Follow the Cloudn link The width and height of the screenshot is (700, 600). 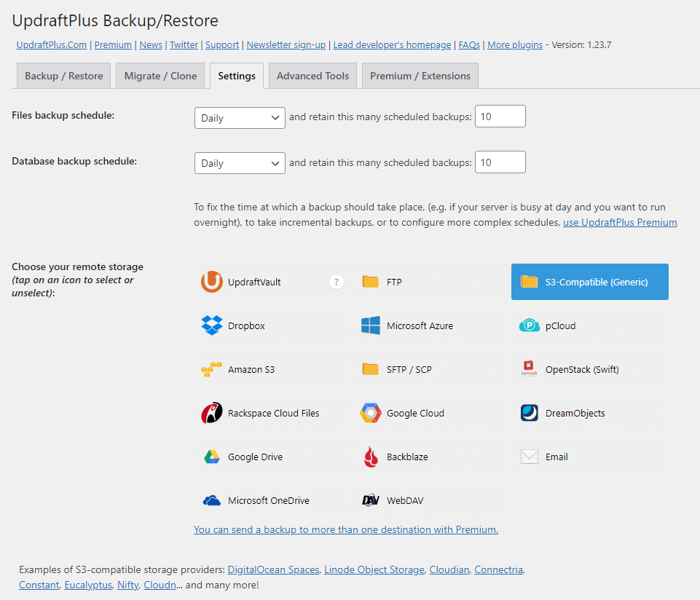pos(160,585)
